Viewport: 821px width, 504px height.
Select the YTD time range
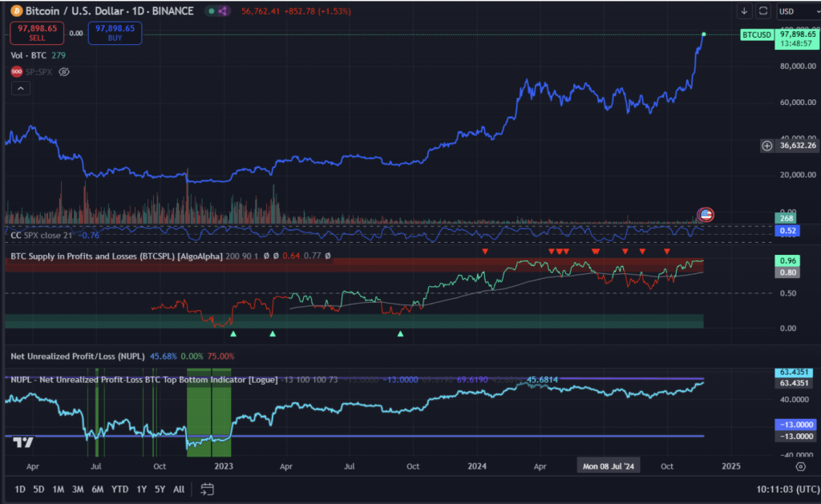point(119,489)
